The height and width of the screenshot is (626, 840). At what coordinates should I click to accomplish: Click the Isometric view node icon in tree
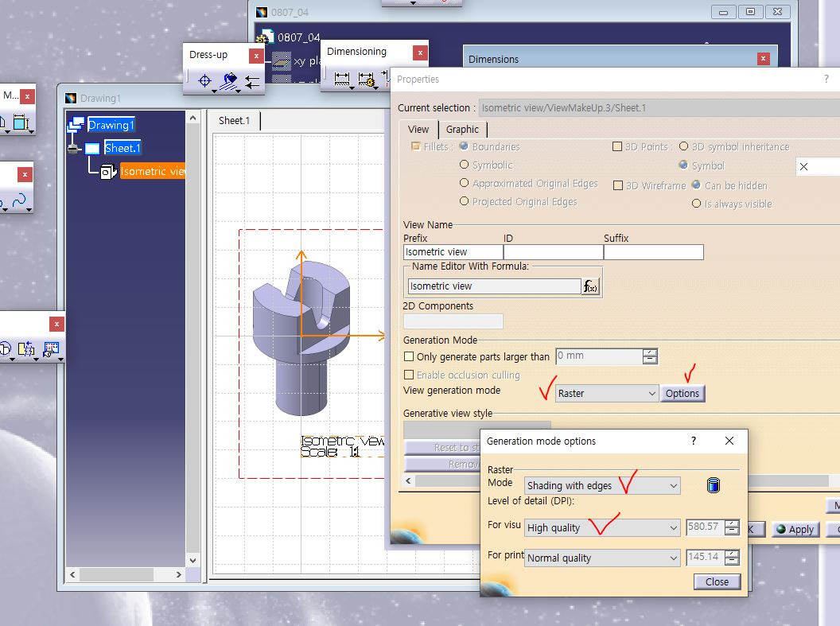click(x=108, y=170)
